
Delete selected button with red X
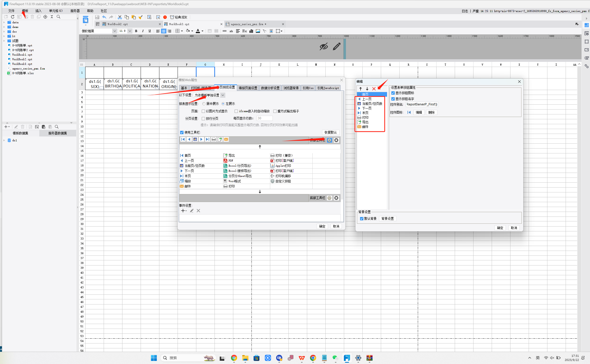coord(374,89)
